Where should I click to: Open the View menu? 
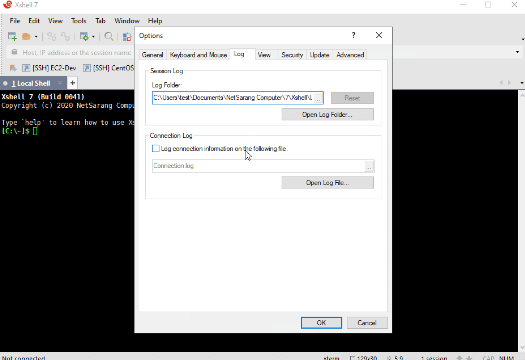(55, 21)
